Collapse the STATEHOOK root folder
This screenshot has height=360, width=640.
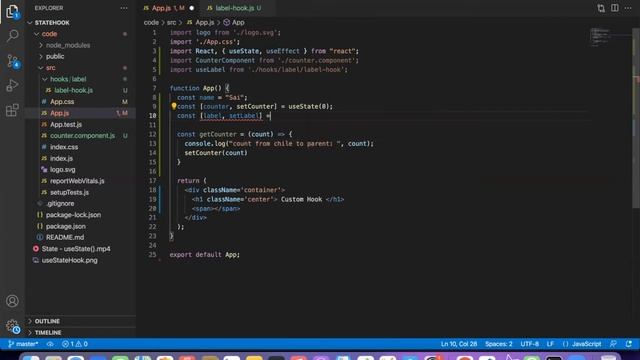(30, 23)
